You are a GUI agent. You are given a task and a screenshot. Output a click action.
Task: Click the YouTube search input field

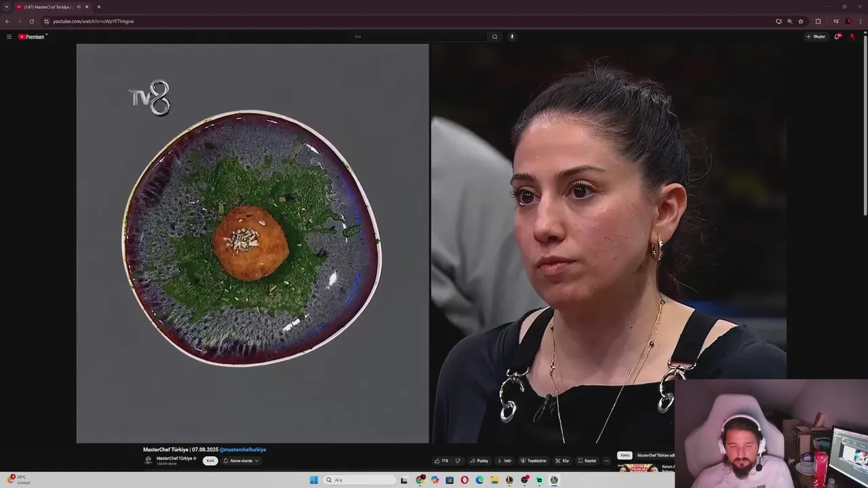pyautogui.click(x=419, y=37)
